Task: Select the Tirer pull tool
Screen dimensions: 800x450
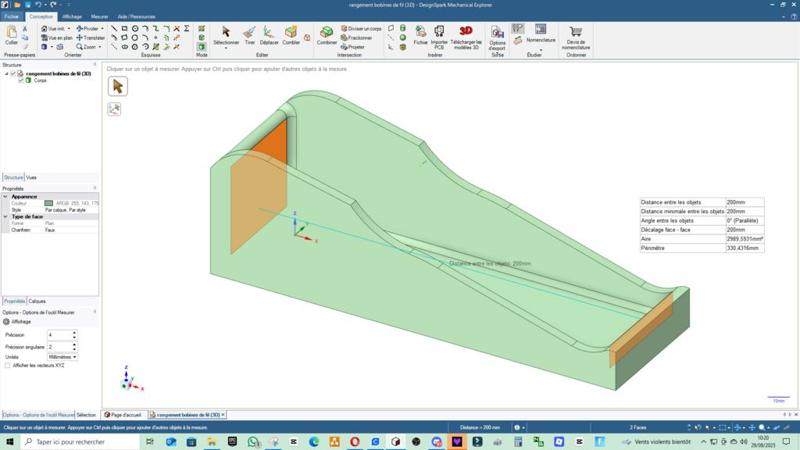Action: point(249,36)
